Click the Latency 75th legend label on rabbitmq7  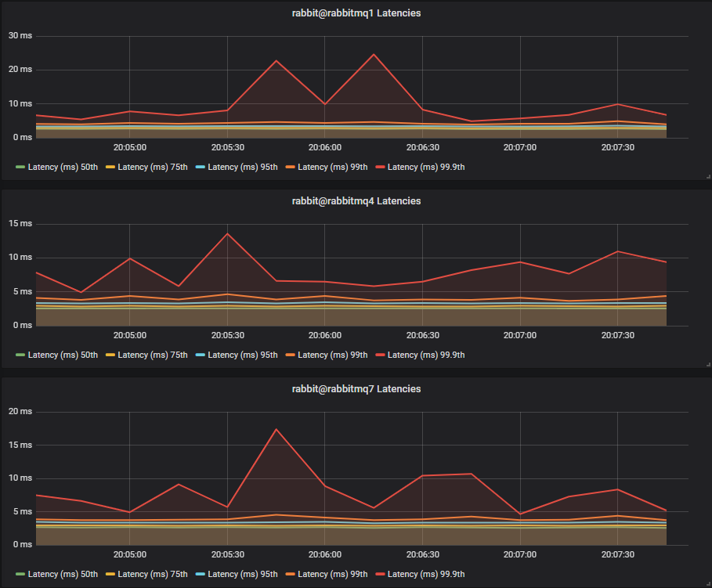[154, 574]
